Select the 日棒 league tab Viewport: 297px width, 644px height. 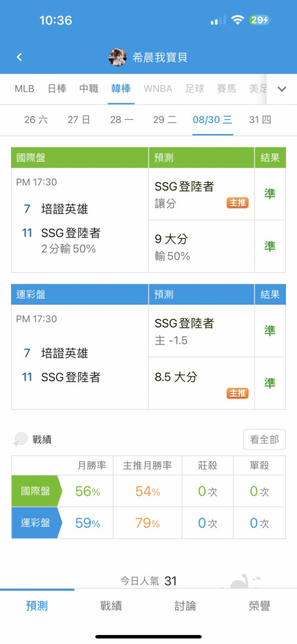[57, 89]
